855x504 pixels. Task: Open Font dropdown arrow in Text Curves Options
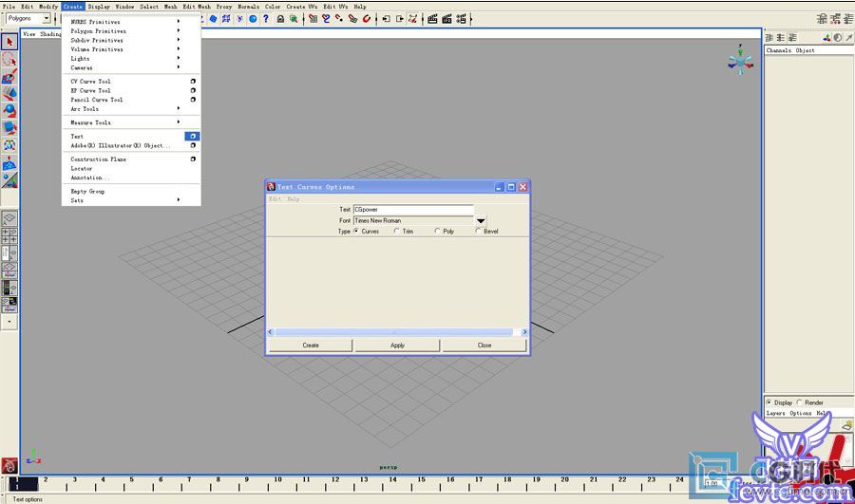481,220
